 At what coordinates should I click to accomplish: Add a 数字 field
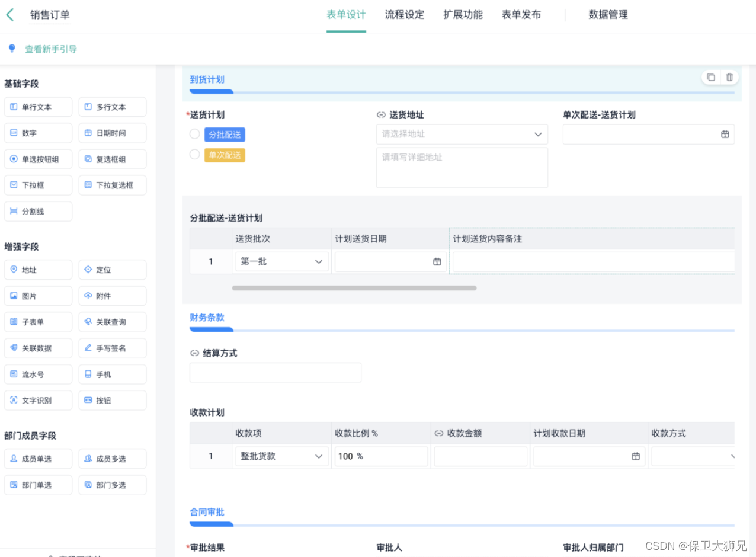[x=38, y=133]
